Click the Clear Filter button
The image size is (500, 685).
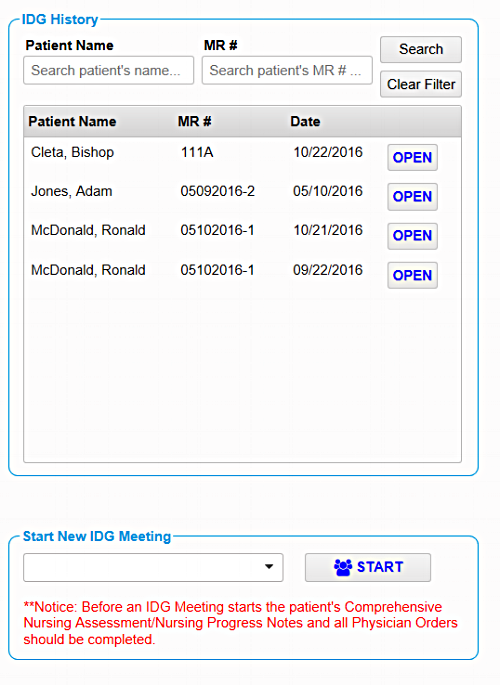[421, 84]
